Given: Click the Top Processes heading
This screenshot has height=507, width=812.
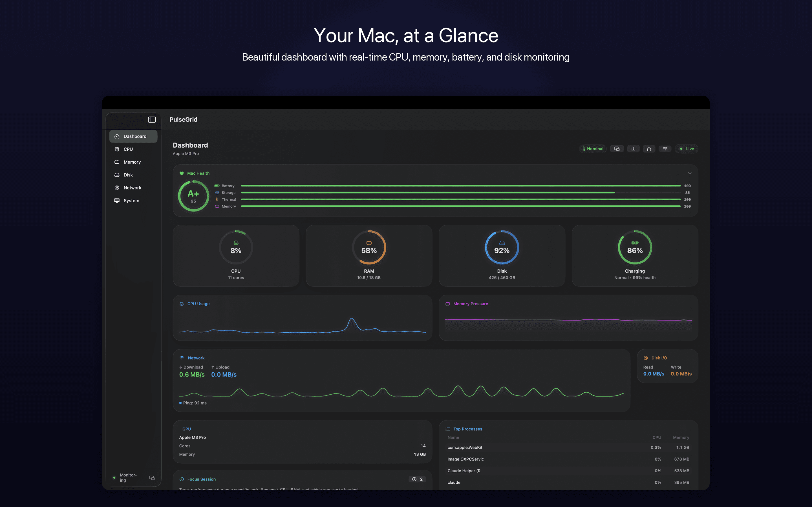Looking at the screenshot, I should click(467, 429).
